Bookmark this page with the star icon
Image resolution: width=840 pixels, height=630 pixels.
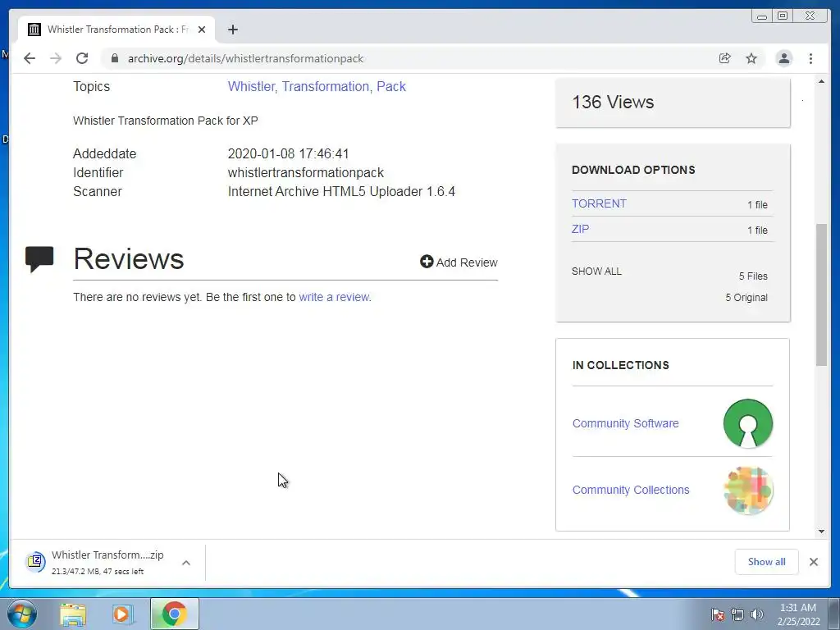tap(751, 58)
